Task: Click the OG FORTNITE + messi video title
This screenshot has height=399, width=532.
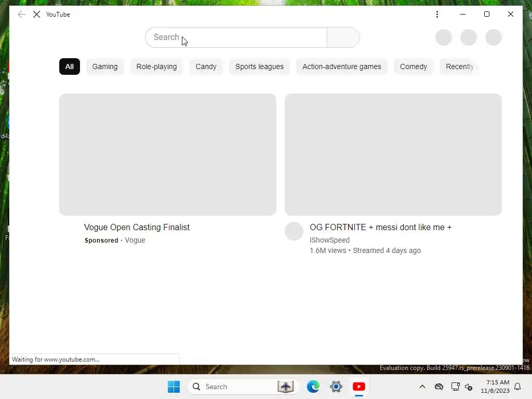Action: point(381,228)
